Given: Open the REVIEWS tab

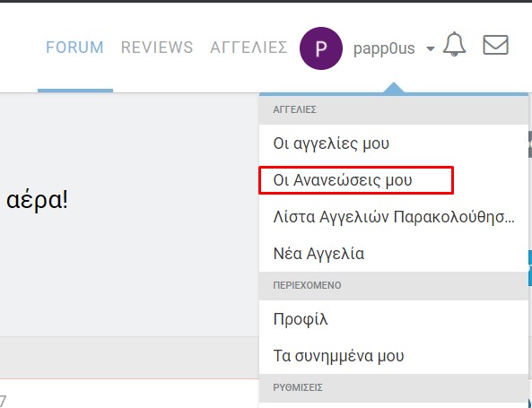Looking at the screenshot, I should 157,48.
